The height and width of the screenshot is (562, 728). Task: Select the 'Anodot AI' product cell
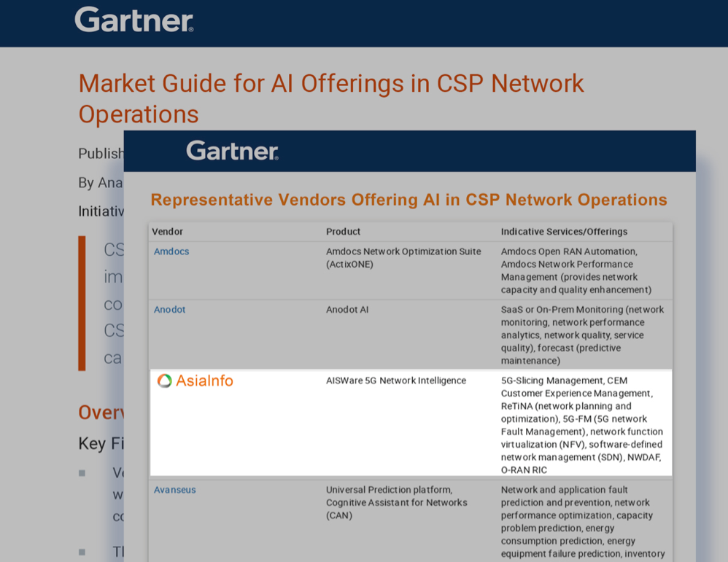[x=346, y=310]
